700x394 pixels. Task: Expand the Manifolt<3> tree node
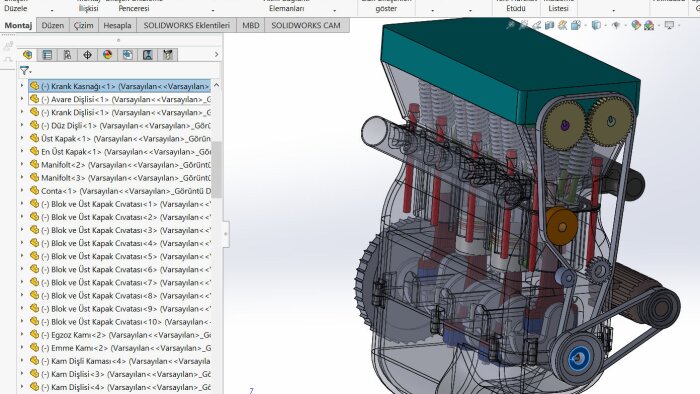pyautogui.click(x=22, y=178)
